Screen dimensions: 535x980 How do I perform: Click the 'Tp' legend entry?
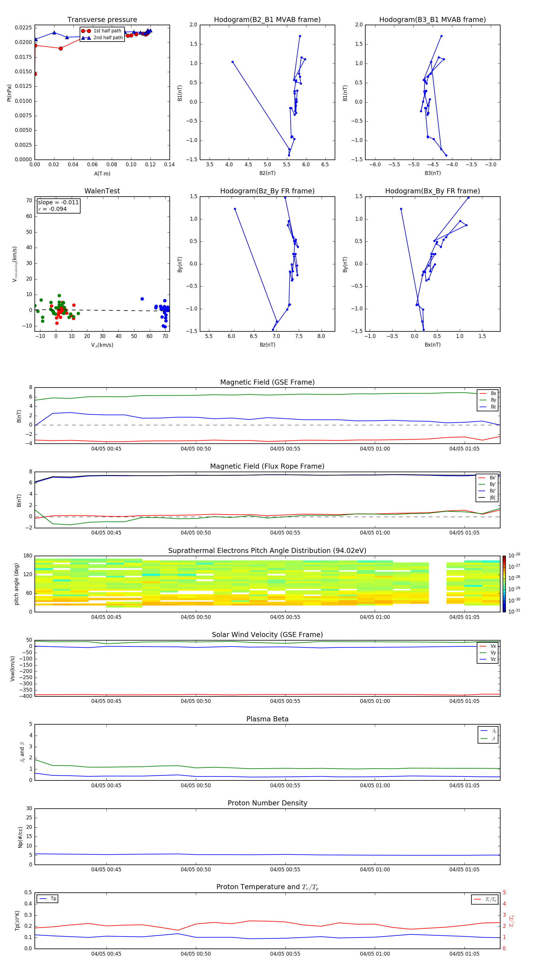(x=48, y=899)
